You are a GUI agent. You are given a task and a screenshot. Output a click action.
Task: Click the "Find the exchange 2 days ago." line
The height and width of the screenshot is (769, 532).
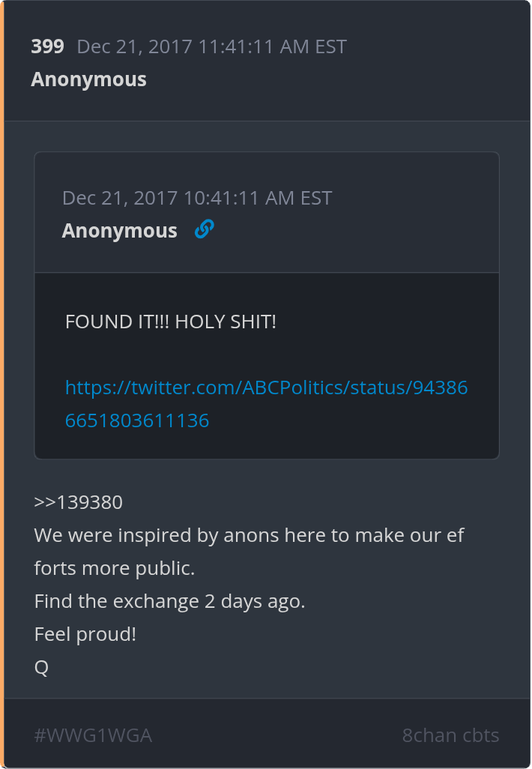click(x=169, y=602)
